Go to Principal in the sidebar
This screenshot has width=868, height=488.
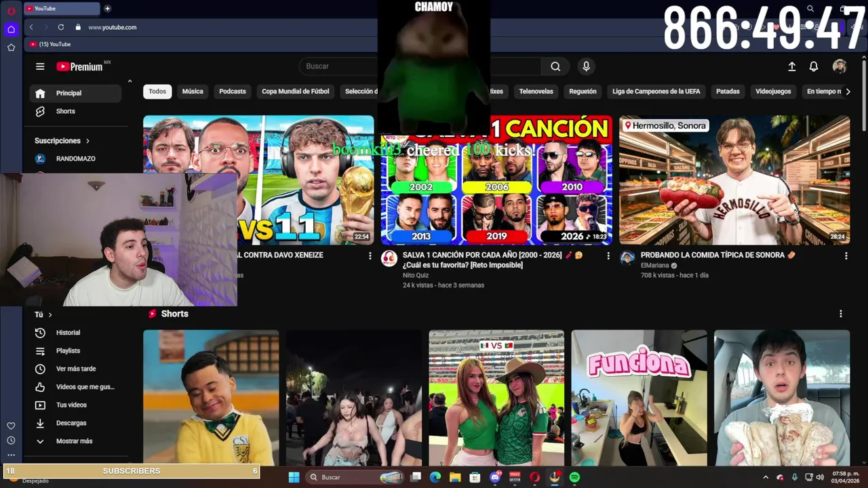(x=75, y=94)
